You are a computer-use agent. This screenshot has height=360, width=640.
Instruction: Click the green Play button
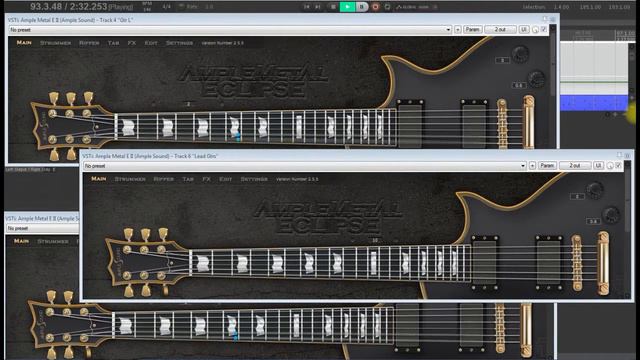pyautogui.click(x=347, y=7)
